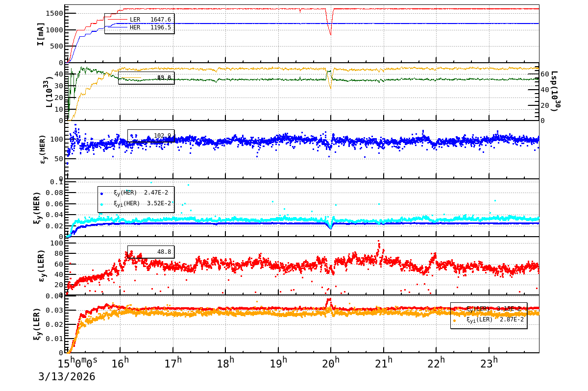Click the 0.03 tick on the ξy(LER) axis
Screen dimensions: 588x391
[55, 310]
